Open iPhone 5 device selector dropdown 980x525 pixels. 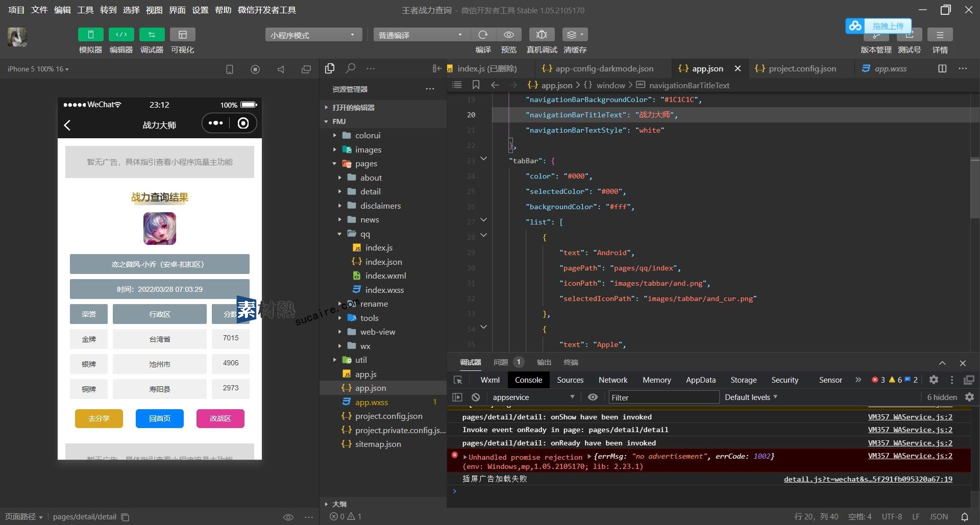(38, 69)
